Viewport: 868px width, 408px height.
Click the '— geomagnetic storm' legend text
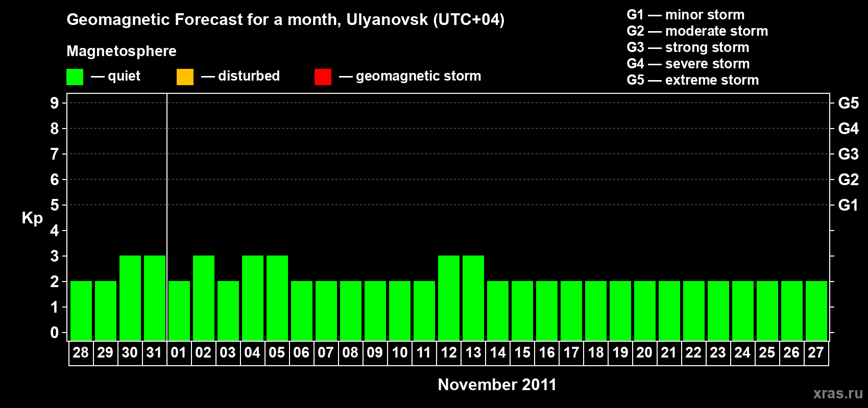point(410,76)
